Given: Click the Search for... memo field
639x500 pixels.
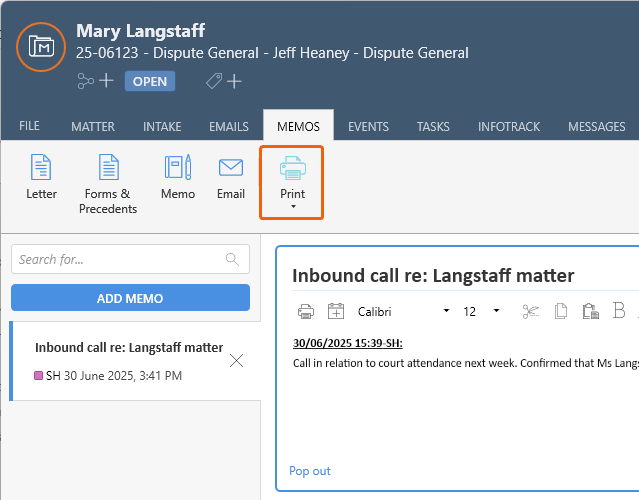Looking at the screenshot, I should click(130, 259).
